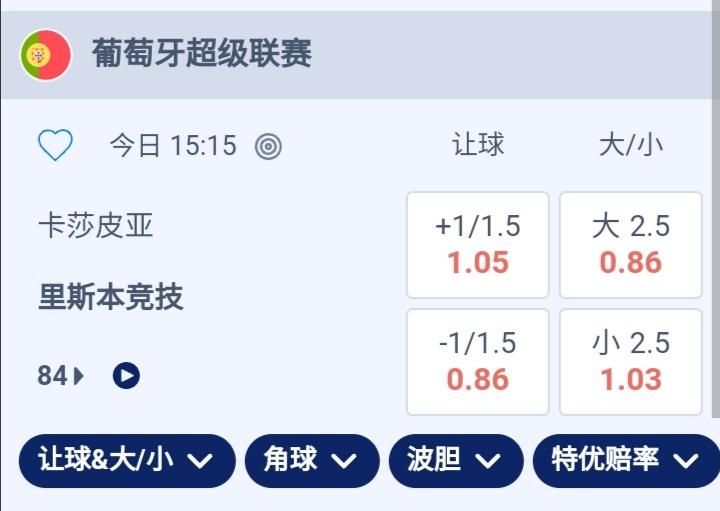Click the live stream play icon
Screen dimensions: 720x511
tap(126, 376)
